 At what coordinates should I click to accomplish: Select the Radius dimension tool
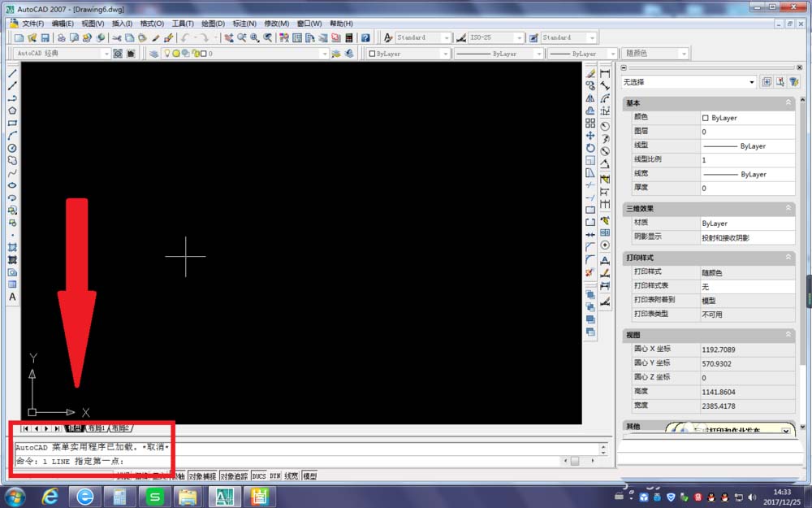tap(605, 127)
